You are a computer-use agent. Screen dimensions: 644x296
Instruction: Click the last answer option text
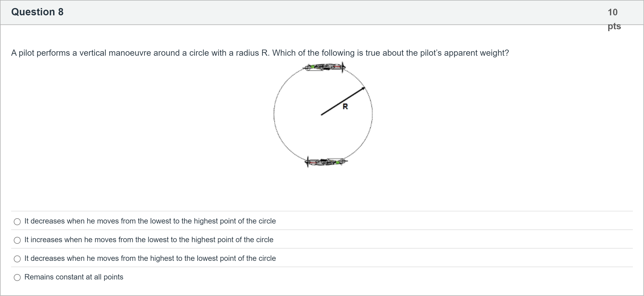[x=74, y=277]
